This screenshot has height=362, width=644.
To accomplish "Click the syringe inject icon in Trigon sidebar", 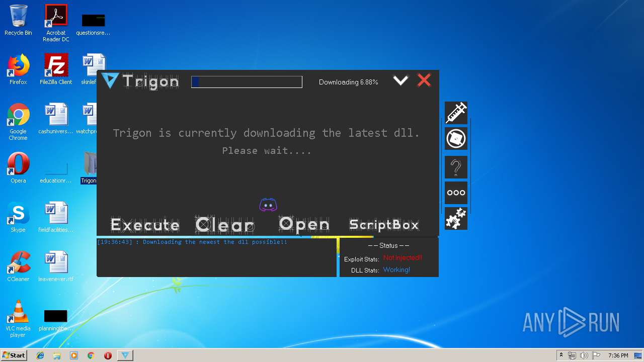I will pos(456,113).
